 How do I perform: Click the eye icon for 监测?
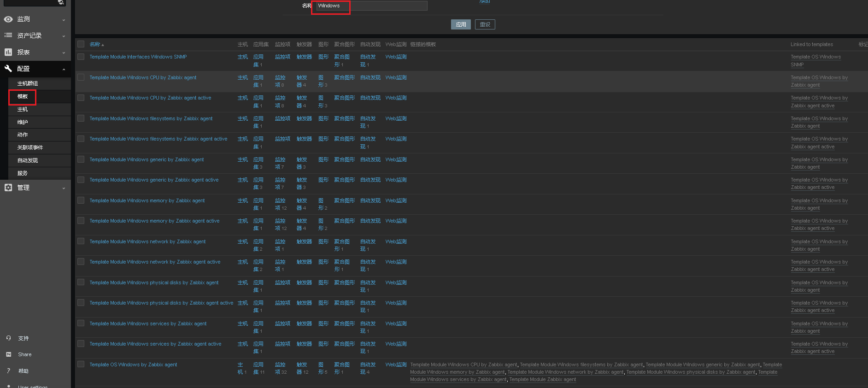(x=8, y=19)
